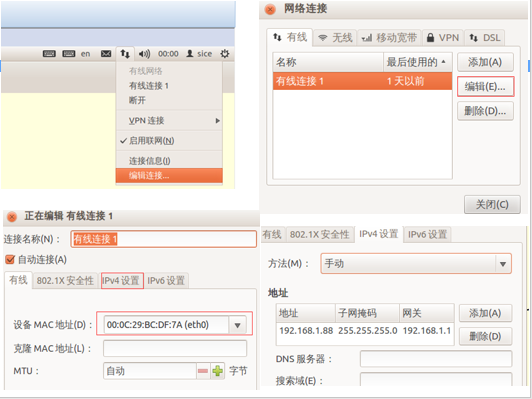The image size is (532, 399).
Task: Click the 连接名称(N) input field
Action: [164, 239]
